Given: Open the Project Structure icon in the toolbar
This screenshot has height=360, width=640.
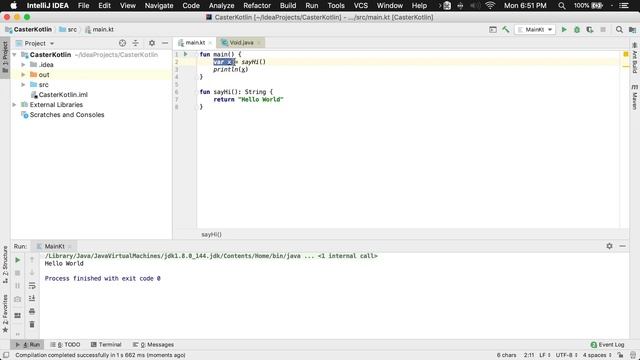Looking at the screenshot, I should point(632,29).
